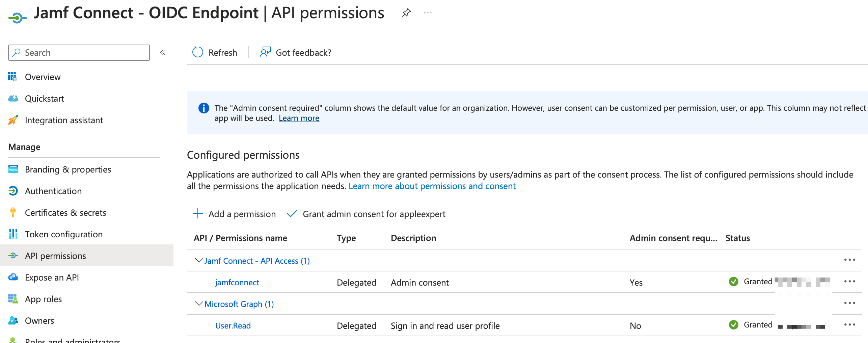Open the Authentication menu item
The image size is (868, 343).
pyautogui.click(x=53, y=191)
